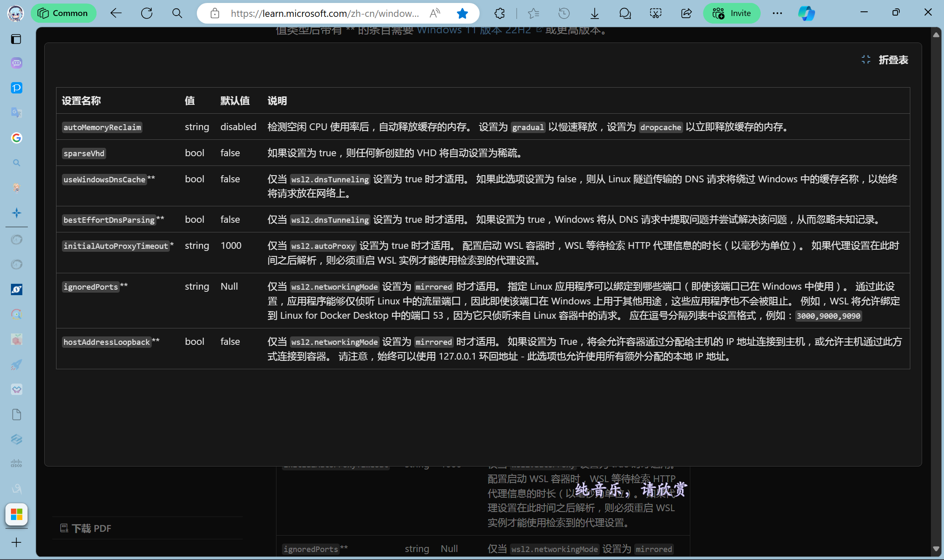The height and width of the screenshot is (560, 944).
Task: Click the address bar URL
Action: 324,13
